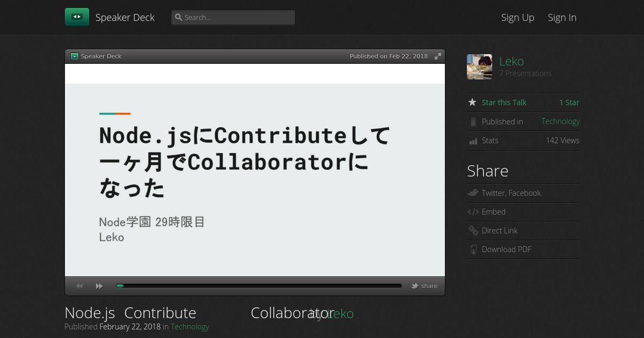This screenshot has height=338, width=644.
Task: Open the Speaker Deck home link
Action: point(125,17)
